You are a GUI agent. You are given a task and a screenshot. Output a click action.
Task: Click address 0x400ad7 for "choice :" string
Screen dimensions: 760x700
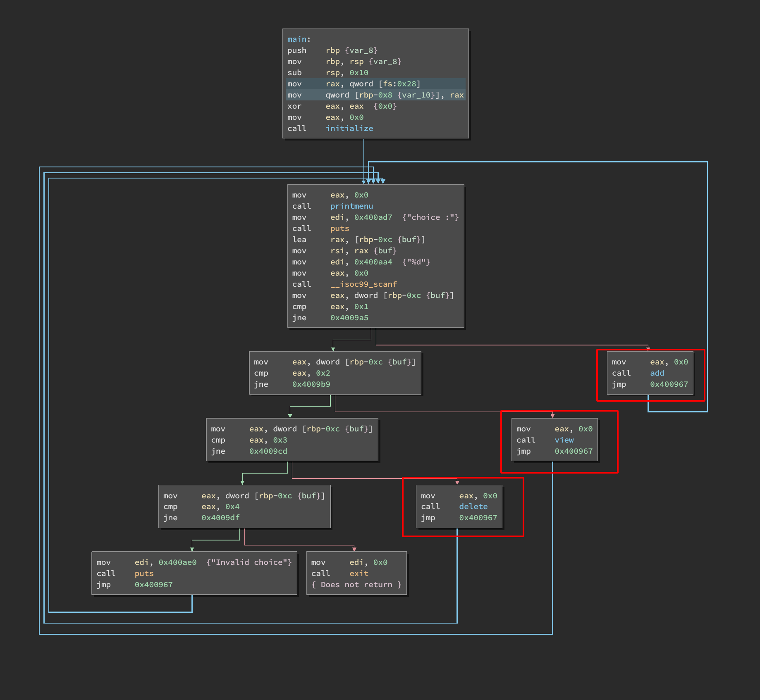click(373, 217)
